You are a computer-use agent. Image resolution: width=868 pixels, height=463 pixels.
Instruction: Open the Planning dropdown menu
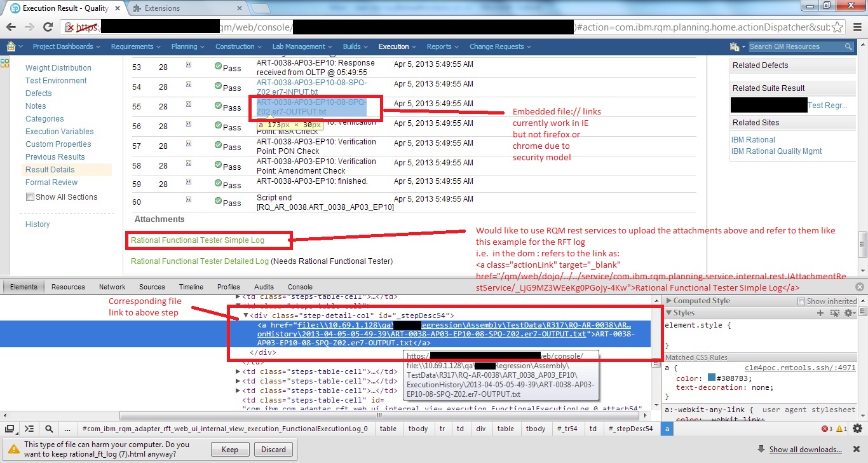click(x=187, y=46)
